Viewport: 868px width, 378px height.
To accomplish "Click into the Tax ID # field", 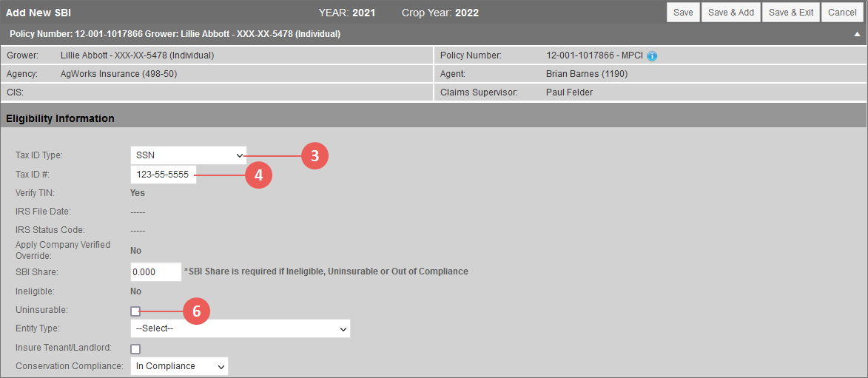I will (x=164, y=175).
